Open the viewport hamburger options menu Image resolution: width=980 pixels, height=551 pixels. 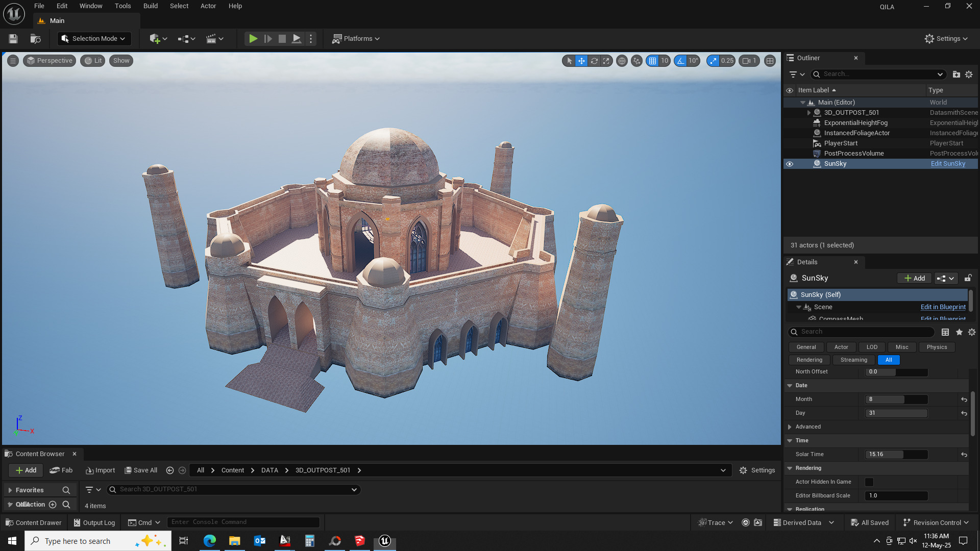[13, 61]
